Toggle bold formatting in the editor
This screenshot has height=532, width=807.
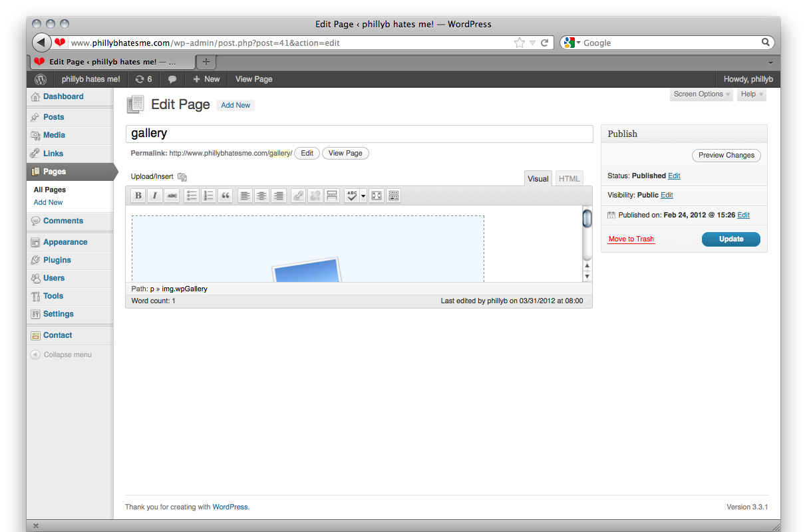138,195
